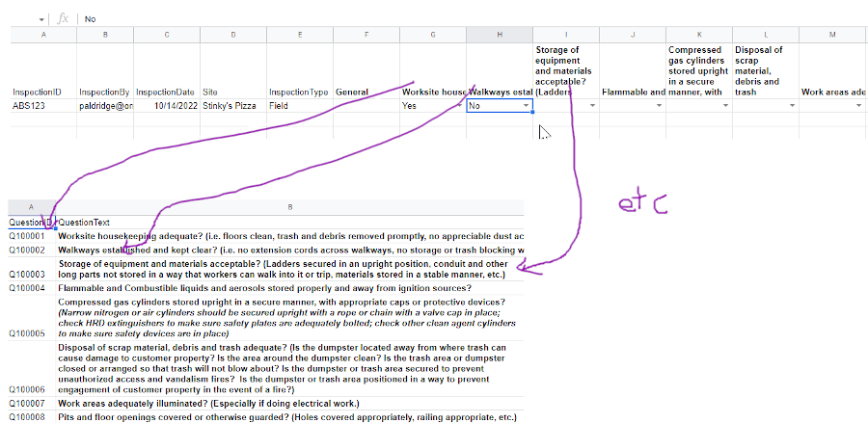Open the empty dropdown under Disposal of scrap
This screenshot has height=423, width=868.
tap(792, 105)
